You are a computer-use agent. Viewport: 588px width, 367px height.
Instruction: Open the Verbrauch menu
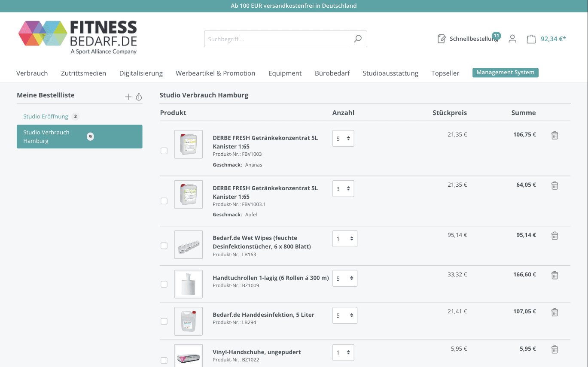coord(32,73)
